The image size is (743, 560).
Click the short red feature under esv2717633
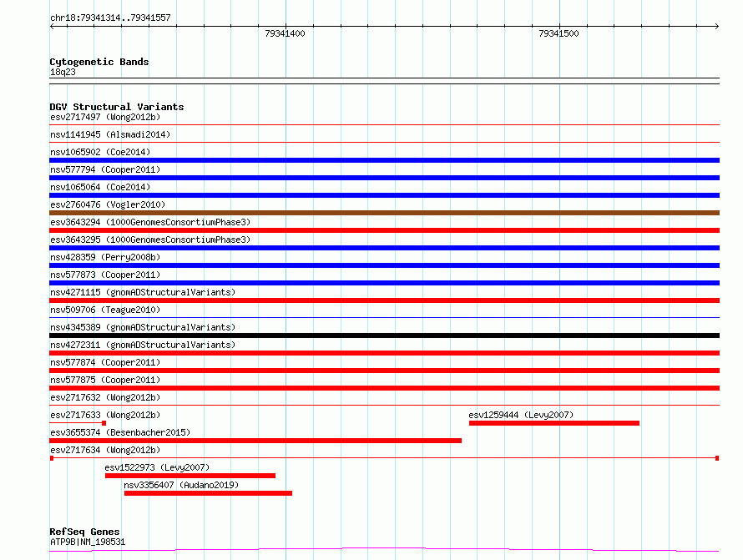[78, 423]
